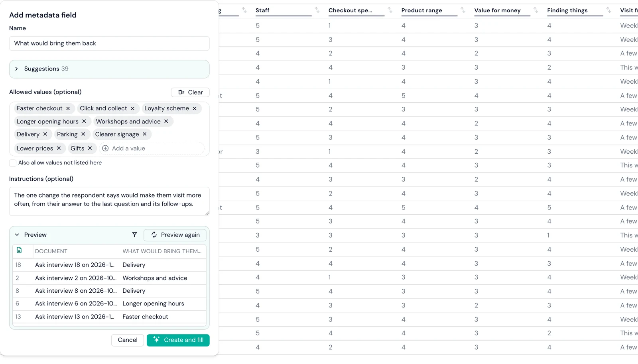Delete the Clearer signage value
638x364 pixels.
(145, 134)
